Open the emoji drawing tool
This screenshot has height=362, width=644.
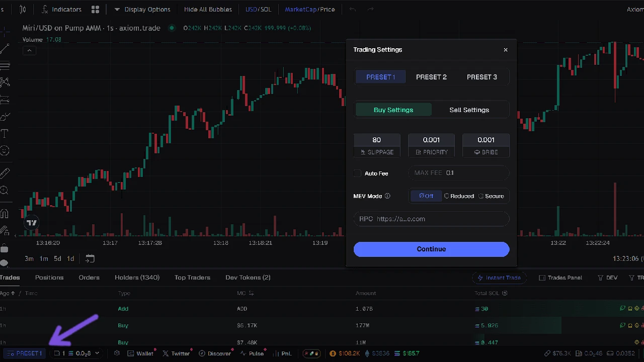(5, 150)
